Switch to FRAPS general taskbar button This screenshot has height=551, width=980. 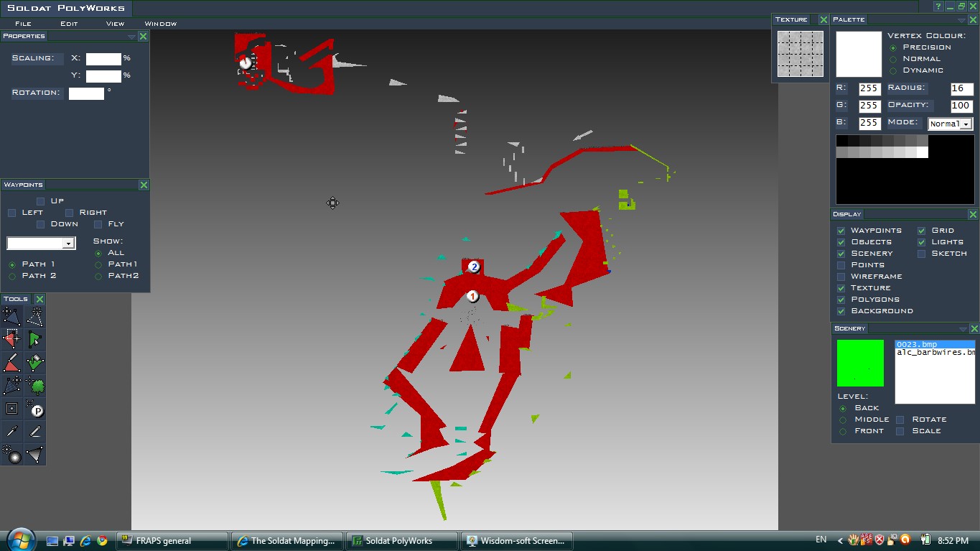(x=172, y=541)
